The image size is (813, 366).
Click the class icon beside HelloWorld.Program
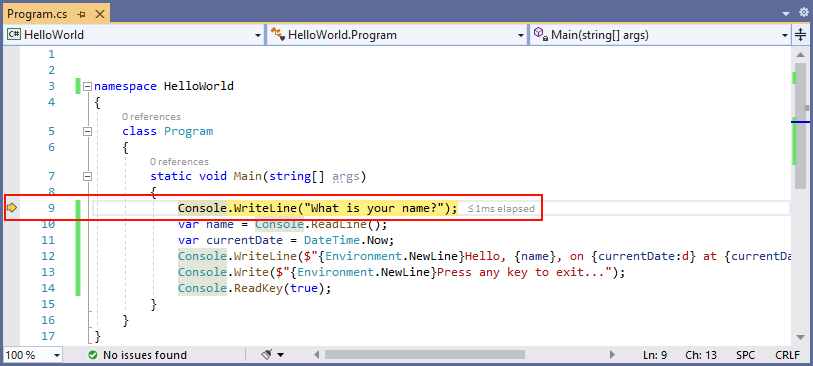pyautogui.click(x=278, y=35)
